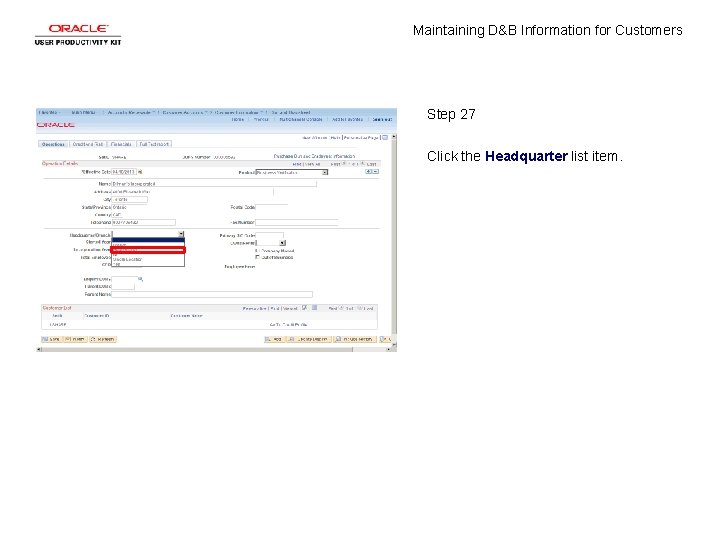
Task: Click the City input field
Action: tap(129, 199)
